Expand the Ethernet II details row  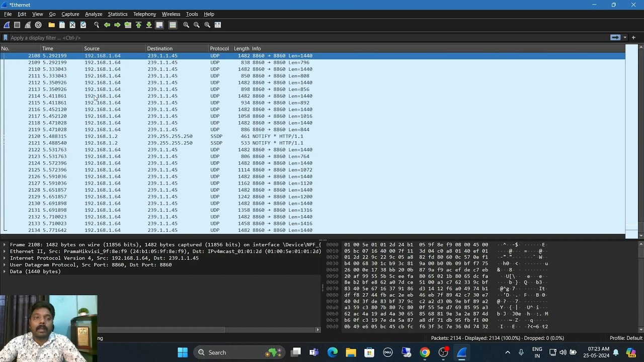pos(5,251)
